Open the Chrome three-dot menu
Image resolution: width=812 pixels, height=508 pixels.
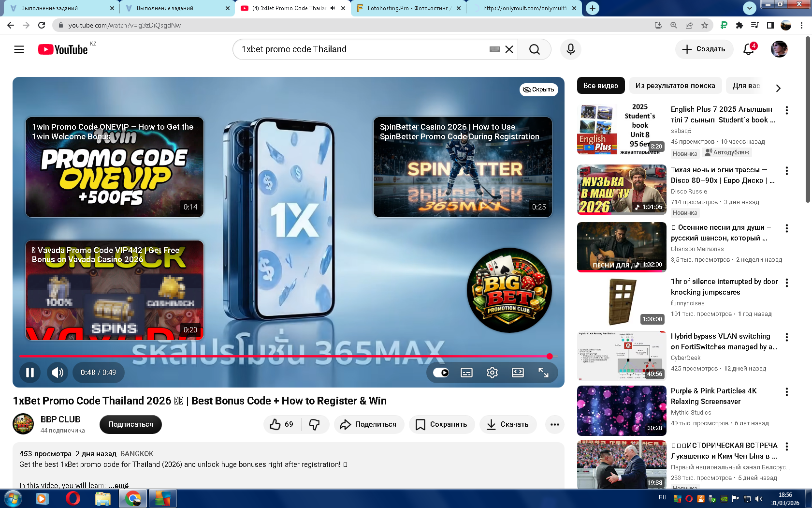tap(802, 25)
